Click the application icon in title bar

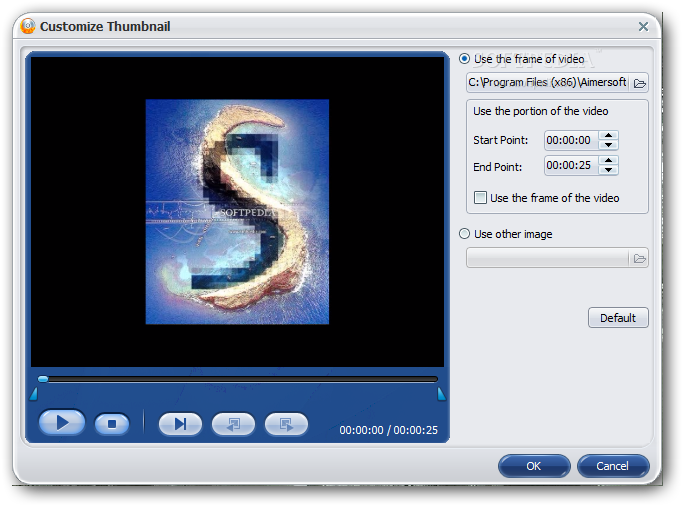pos(27,26)
